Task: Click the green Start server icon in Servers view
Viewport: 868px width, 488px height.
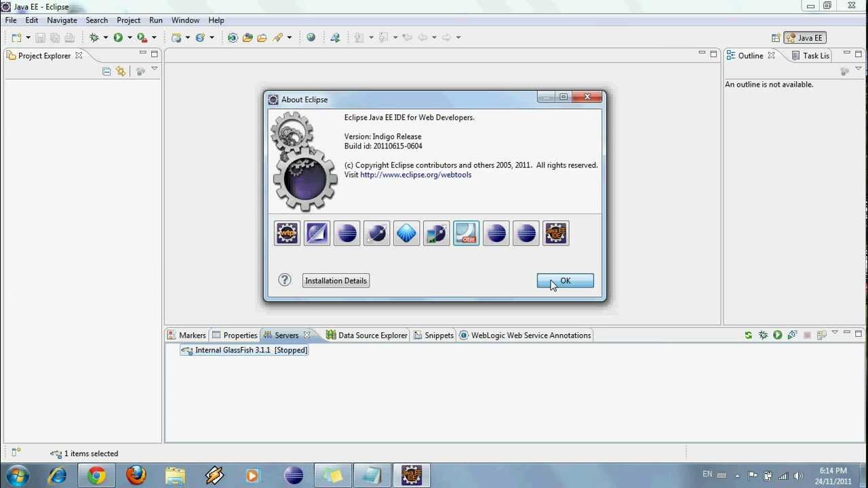Action: (x=778, y=335)
